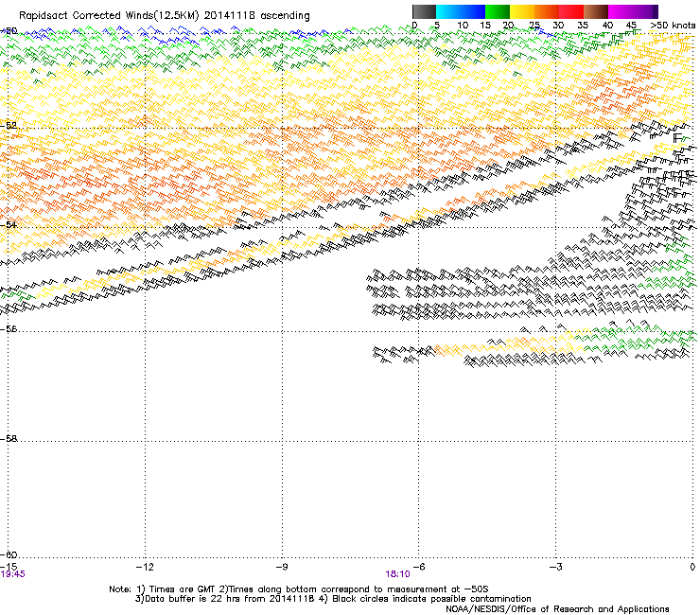Click the brown 35-40 knots legend swatch
This screenshot has width=700, height=615.
pyautogui.click(x=596, y=11)
